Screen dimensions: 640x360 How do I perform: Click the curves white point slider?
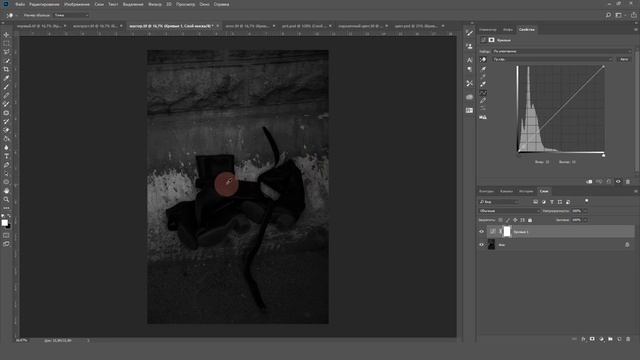603,155
